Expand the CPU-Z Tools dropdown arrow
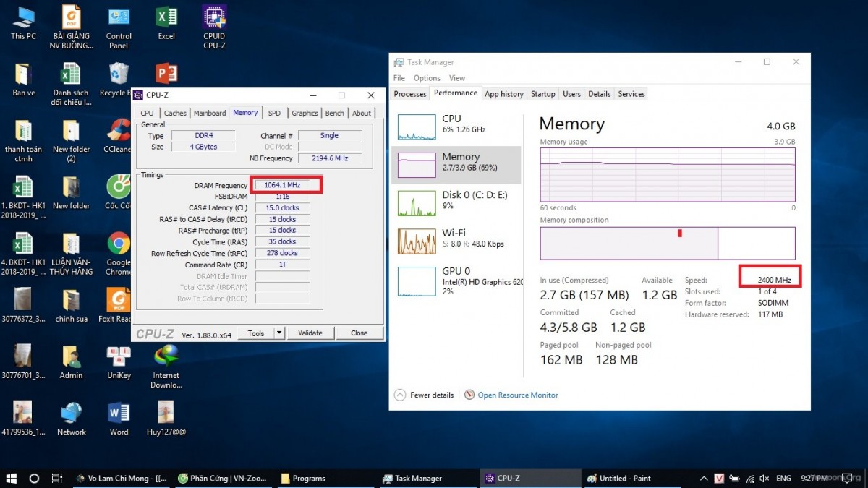Image resolution: width=868 pixels, height=488 pixels. (279, 333)
